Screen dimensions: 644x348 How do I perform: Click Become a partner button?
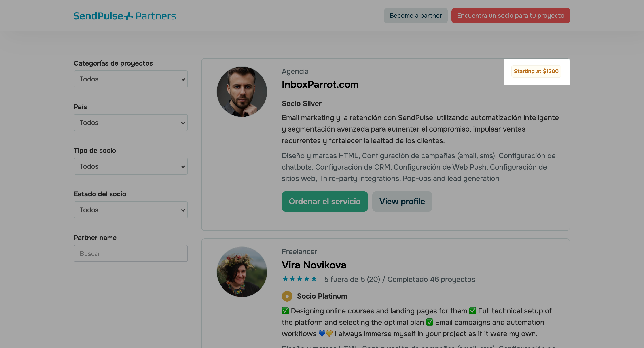click(x=415, y=16)
